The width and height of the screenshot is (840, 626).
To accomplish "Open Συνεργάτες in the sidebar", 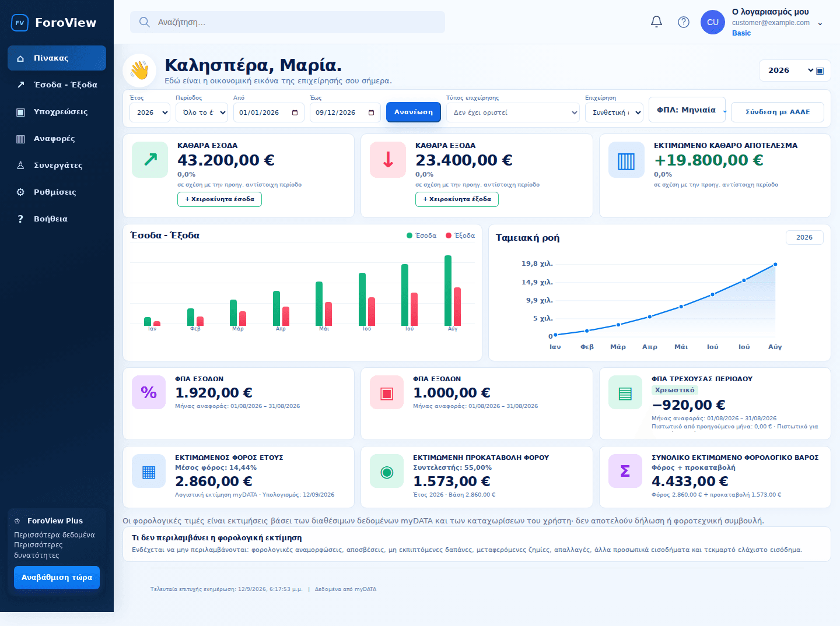I will [x=57, y=166].
